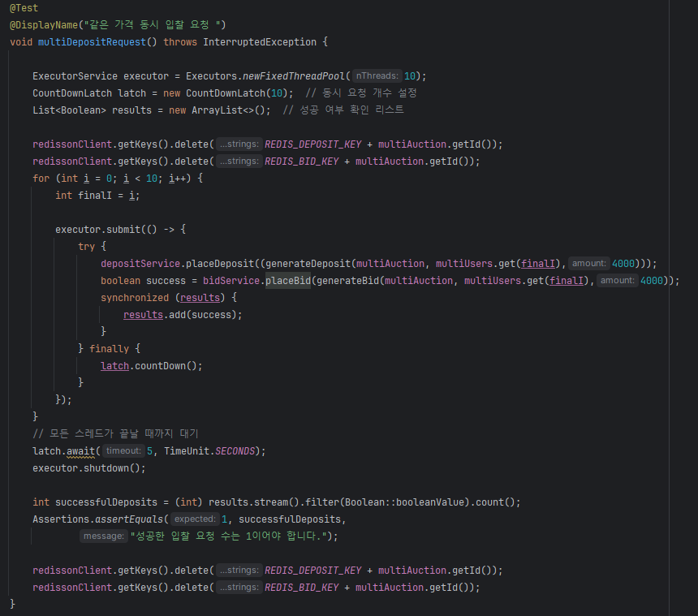Click the new CountDownLatch(10) constructor call
The width and height of the screenshot is (698, 616).
tap(226, 93)
